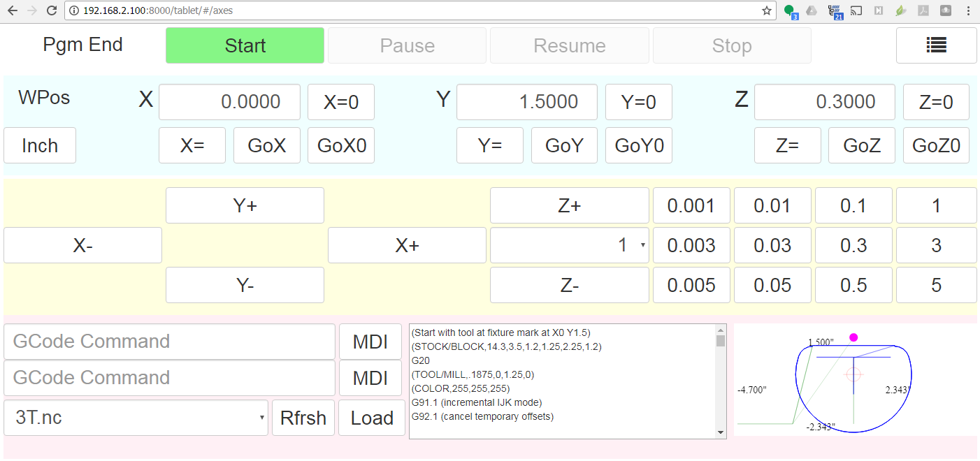Viewport: 980px width, 461px height.
Task: Open the file selector showing 3T.nc
Action: (x=136, y=417)
